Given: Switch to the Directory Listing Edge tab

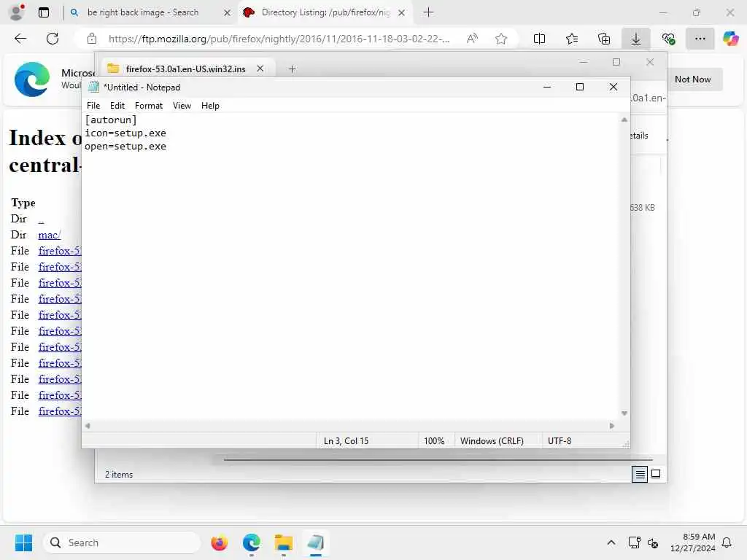Looking at the screenshot, I should click(x=325, y=12).
